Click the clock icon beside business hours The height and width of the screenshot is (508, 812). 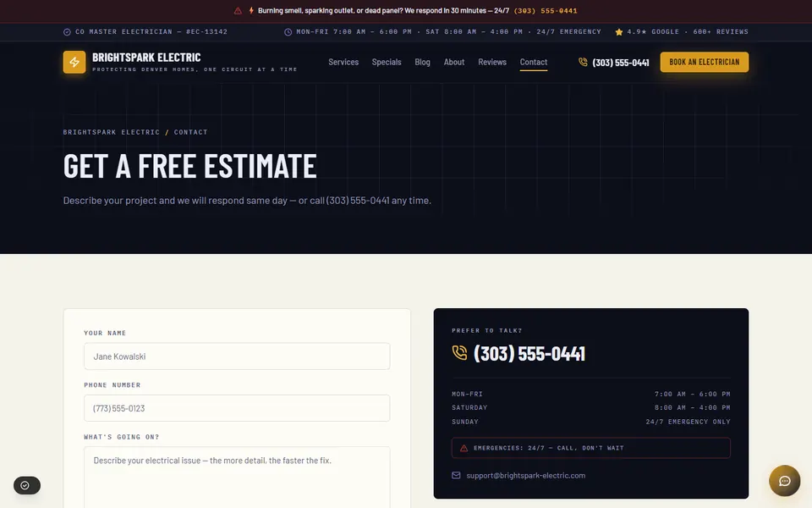tap(288, 32)
